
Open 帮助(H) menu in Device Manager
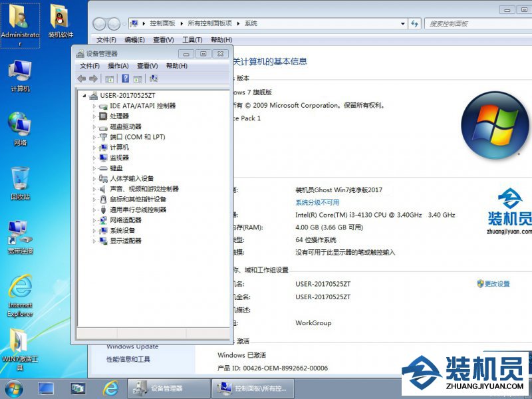click(177, 66)
